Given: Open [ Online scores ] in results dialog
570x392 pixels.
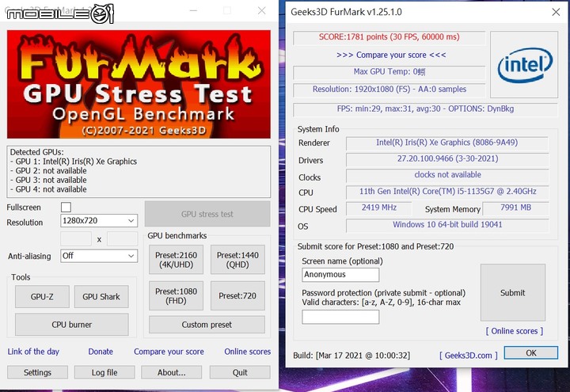Looking at the screenshot, I should click(x=515, y=331).
